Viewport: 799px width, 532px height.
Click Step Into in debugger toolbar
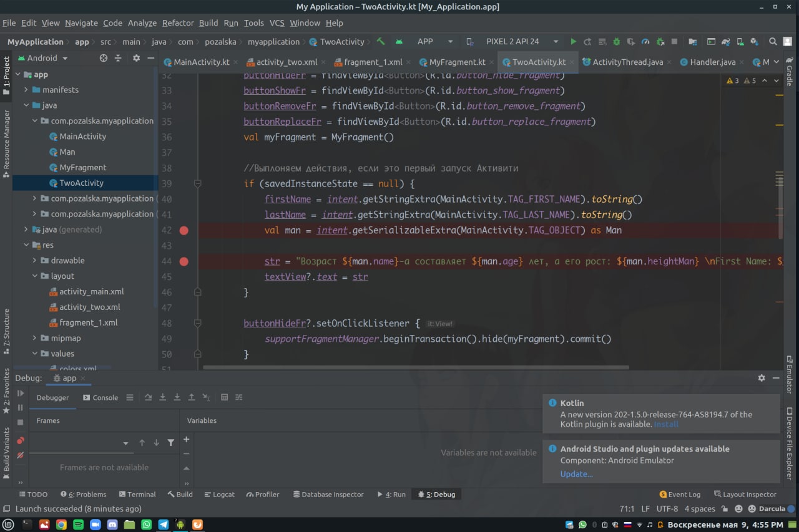pyautogui.click(x=162, y=397)
